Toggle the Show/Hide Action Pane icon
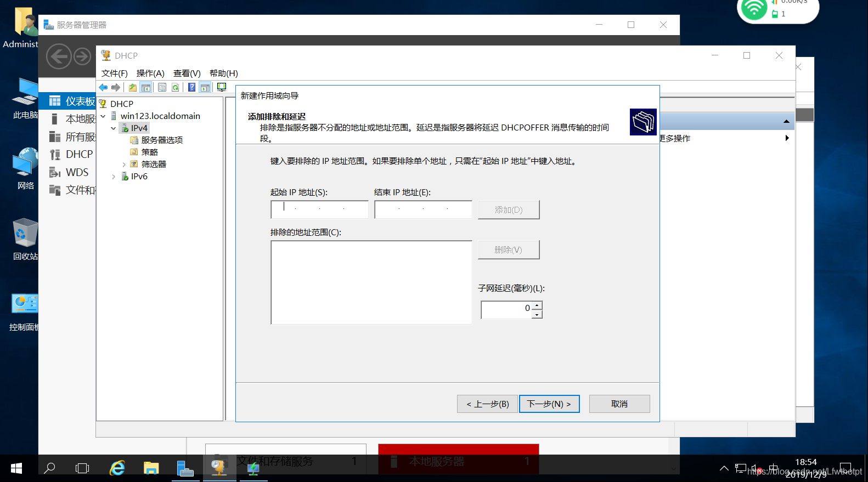This screenshot has width=868, height=482. [x=205, y=87]
